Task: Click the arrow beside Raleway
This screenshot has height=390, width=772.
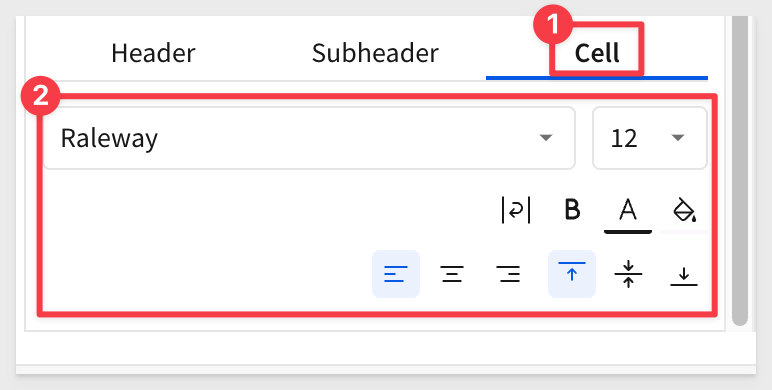Action: [546, 138]
